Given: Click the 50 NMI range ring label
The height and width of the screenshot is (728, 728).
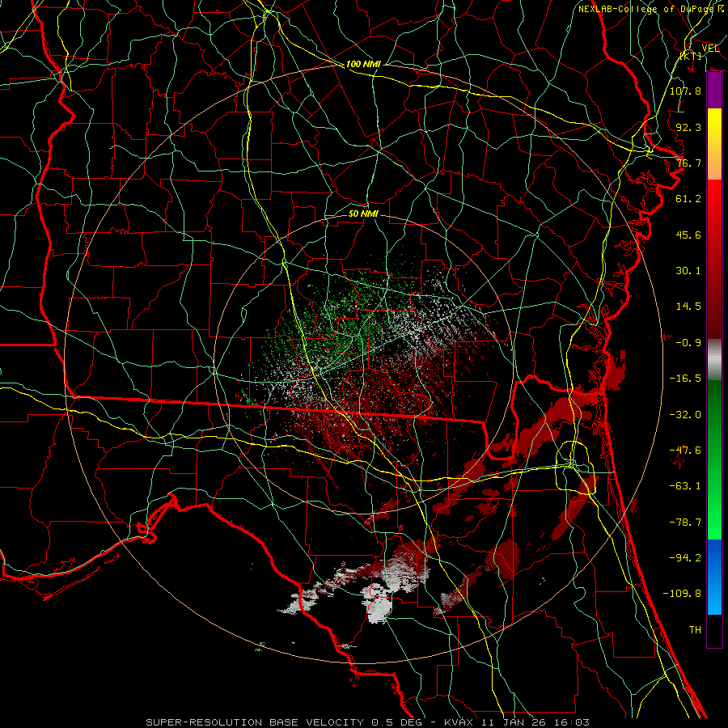Looking at the screenshot, I should [x=363, y=214].
